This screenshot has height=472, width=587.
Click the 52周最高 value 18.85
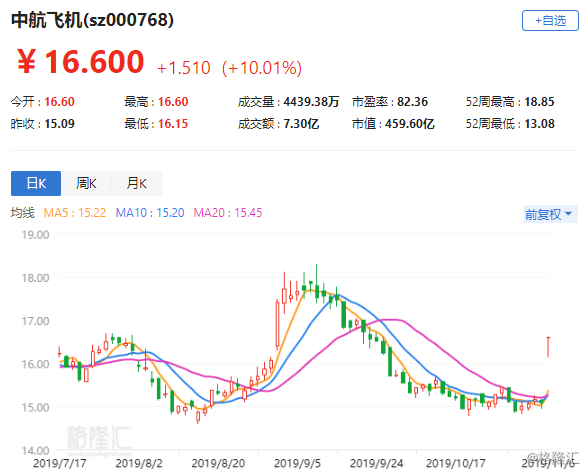pyautogui.click(x=539, y=101)
